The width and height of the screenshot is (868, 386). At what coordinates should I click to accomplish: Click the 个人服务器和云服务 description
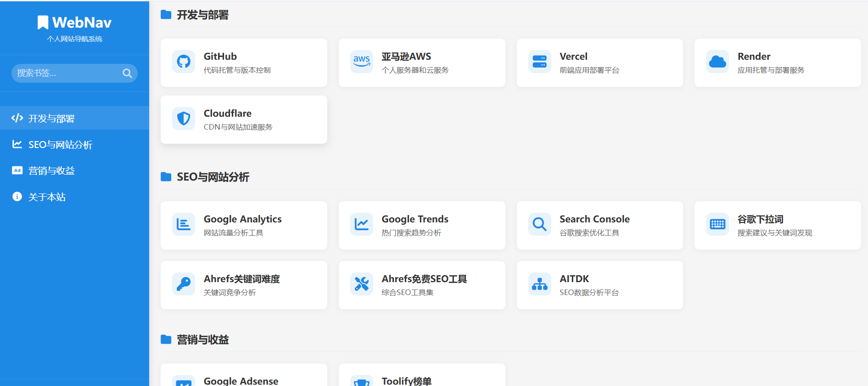415,70
